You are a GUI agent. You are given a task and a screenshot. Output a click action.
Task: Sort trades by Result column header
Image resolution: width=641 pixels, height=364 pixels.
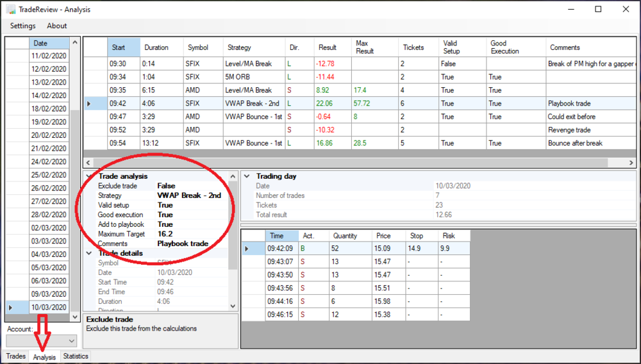point(328,47)
